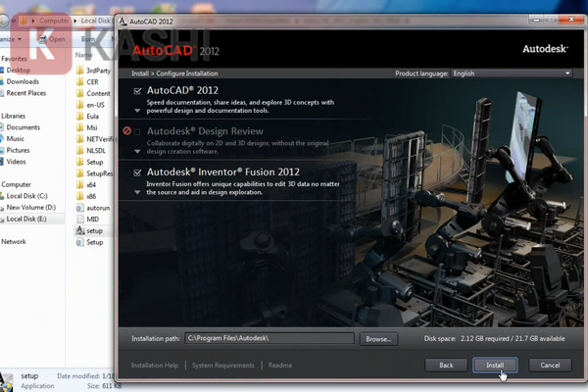This screenshot has width=588, height=392.
Task: Close the AutoCAD 2012 installer window
Action: (x=571, y=20)
